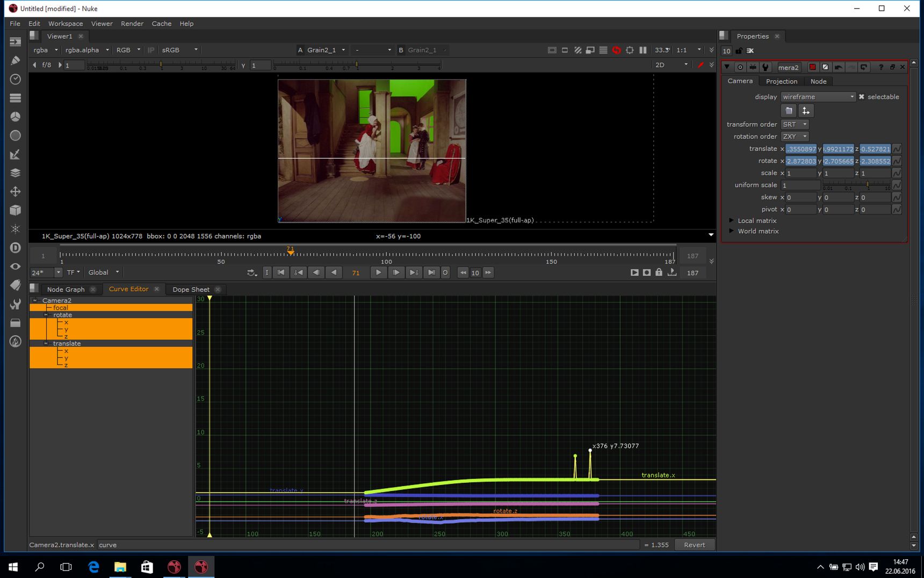Image resolution: width=924 pixels, height=578 pixels.
Task: Open the Color nodes toolbar menu
Action: 16,117
